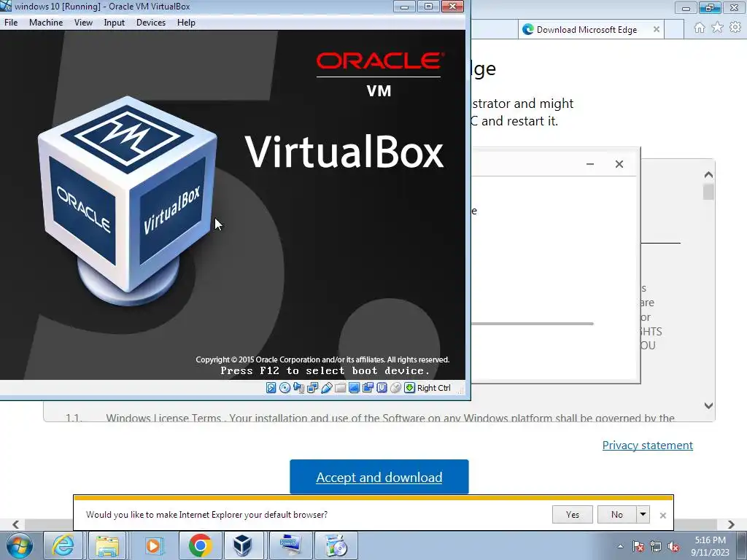This screenshot has height=560, width=747.
Task: Click page horizontal scrollbar left arrow
Action: click(16, 524)
